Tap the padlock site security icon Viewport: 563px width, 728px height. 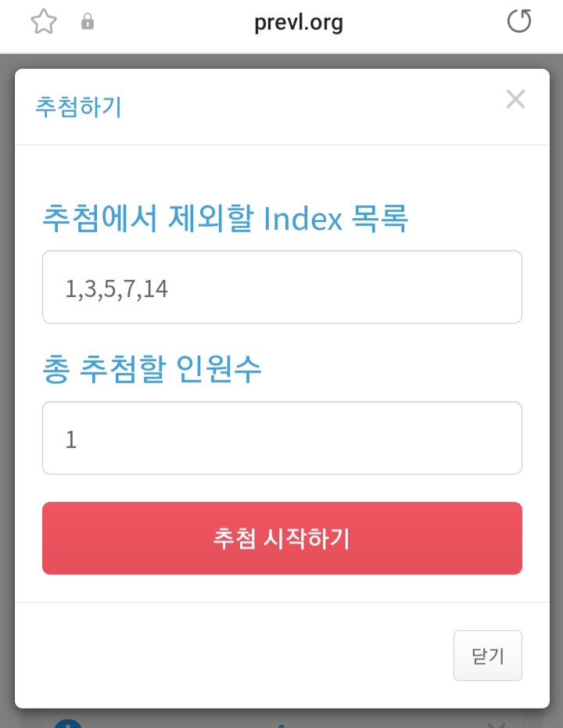pyautogui.click(x=88, y=21)
